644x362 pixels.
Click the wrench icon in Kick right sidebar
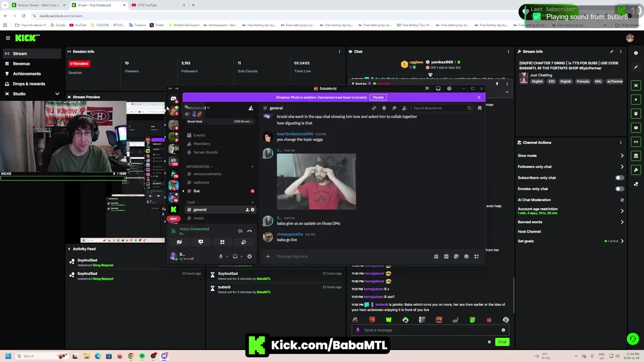click(636, 170)
